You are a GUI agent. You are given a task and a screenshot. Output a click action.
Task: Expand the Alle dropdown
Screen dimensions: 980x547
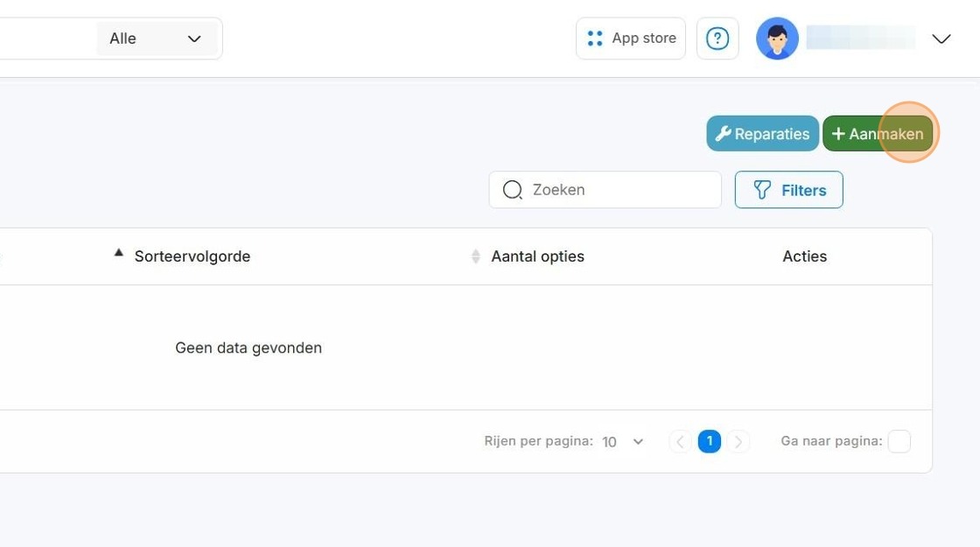(157, 39)
